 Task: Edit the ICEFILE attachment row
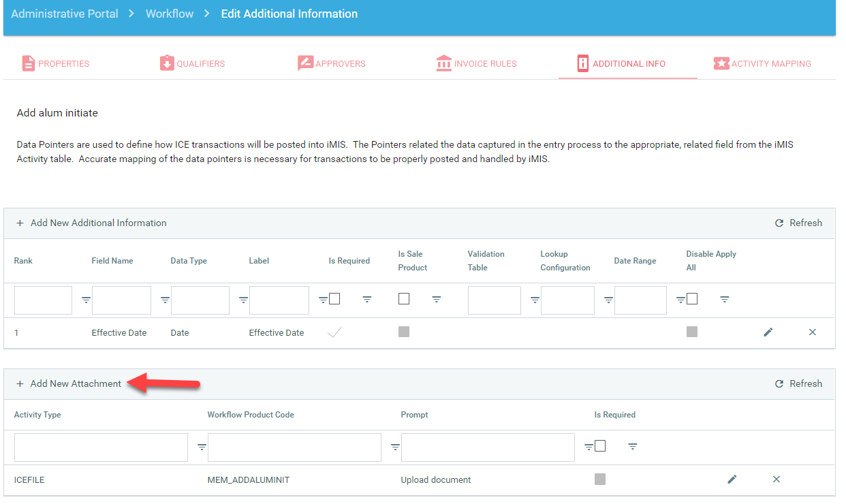(x=732, y=479)
